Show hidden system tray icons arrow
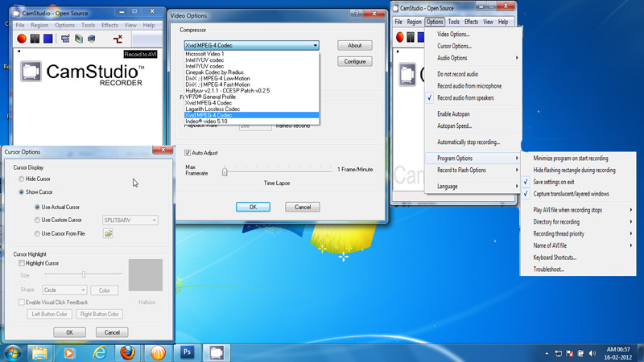644x362 pixels. coord(547,353)
